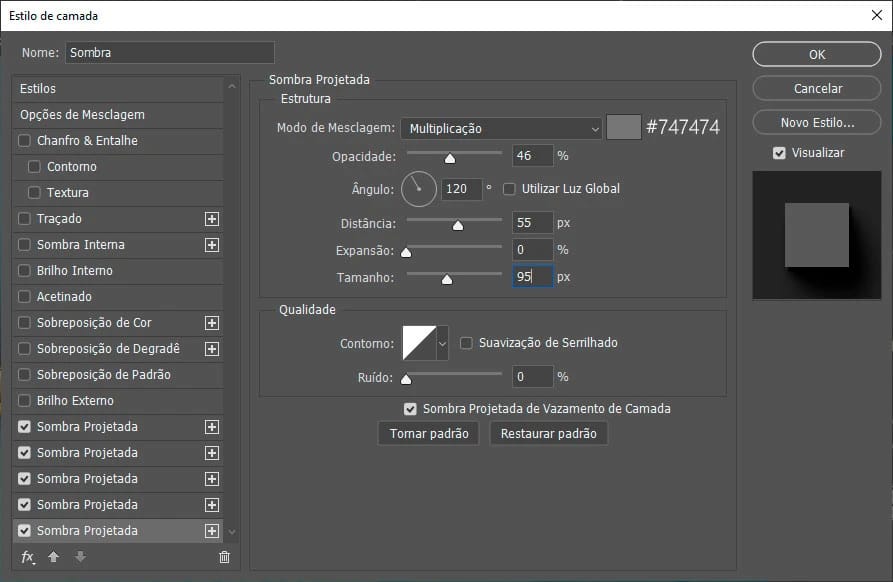Click the shadow color swatch
The height and width of the screenshot is (582, 893).
[623, 128]
